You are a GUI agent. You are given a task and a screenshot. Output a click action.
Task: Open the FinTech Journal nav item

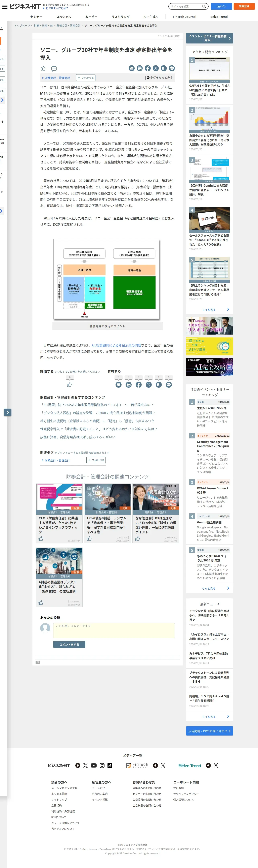[184, 17]
